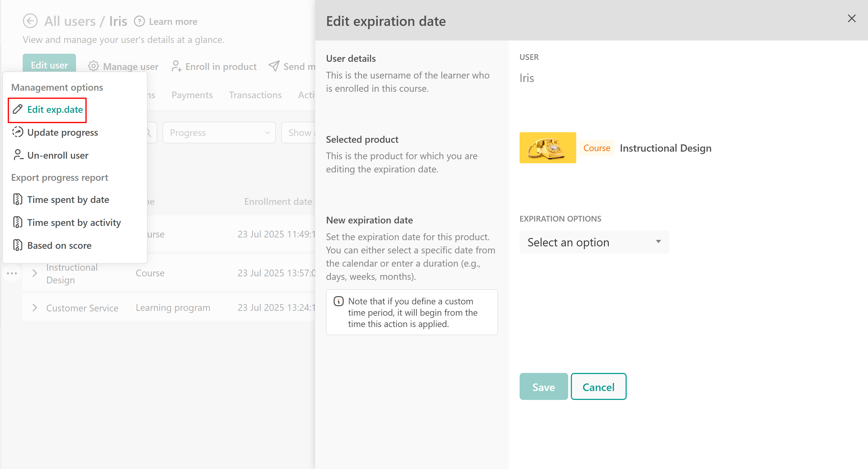This screenshot has height=469, width=868.
Task: Select Un-enroll user option
Action: tap(58, 155)
